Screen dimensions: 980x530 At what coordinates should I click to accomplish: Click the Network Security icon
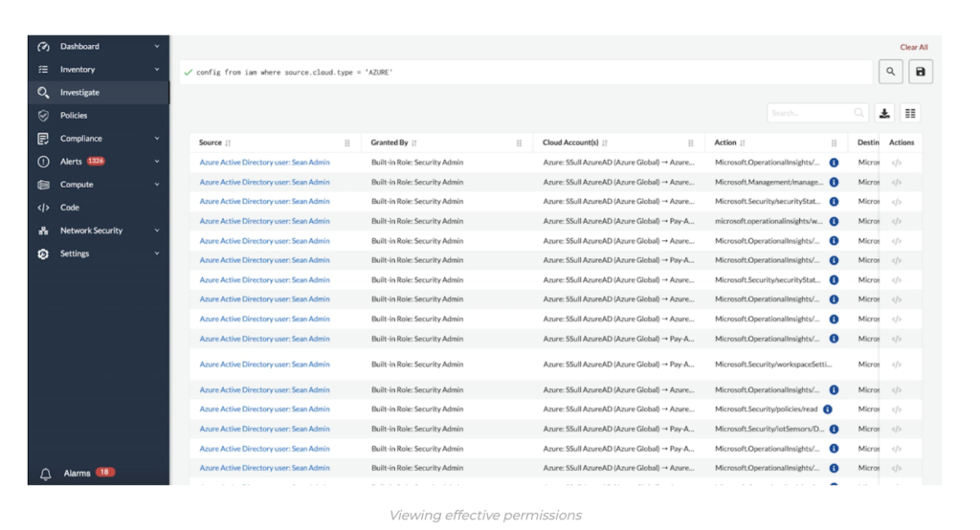click(43, 231)
